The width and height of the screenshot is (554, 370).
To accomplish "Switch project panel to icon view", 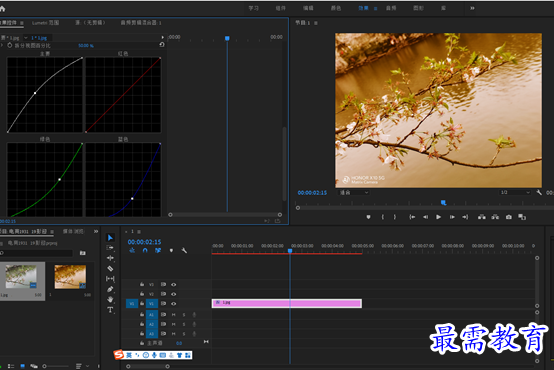I will tap(23, 366).
